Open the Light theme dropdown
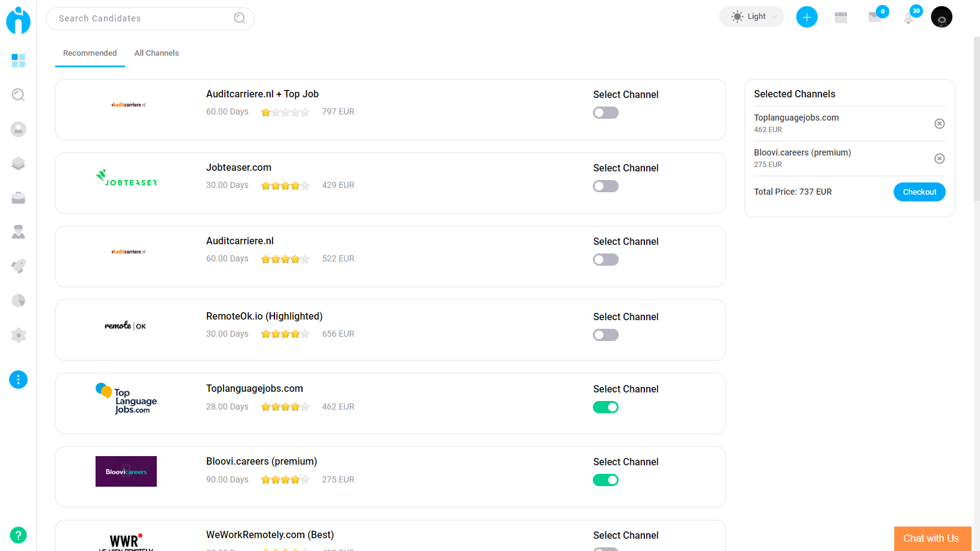This screenshot has height=551, width=980. pos(752,17)
